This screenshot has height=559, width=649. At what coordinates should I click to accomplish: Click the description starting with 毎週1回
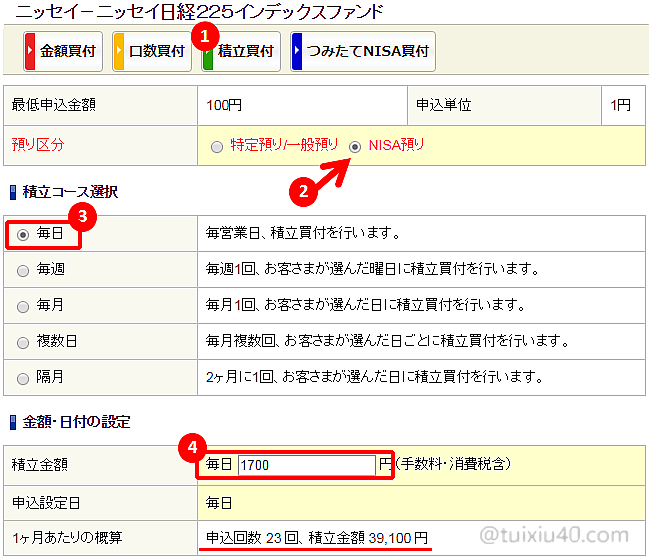coord(373,269)
